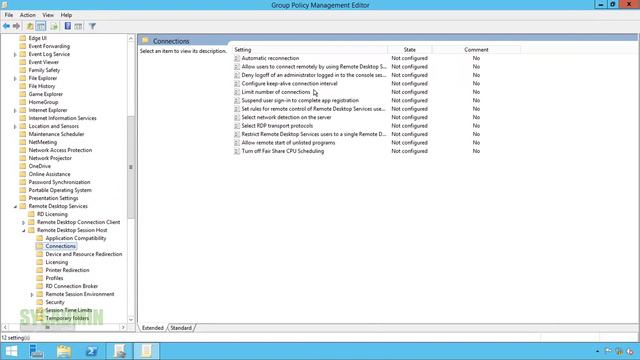
Task: Switch to the Extended tab
Action: tap(153, 328)
